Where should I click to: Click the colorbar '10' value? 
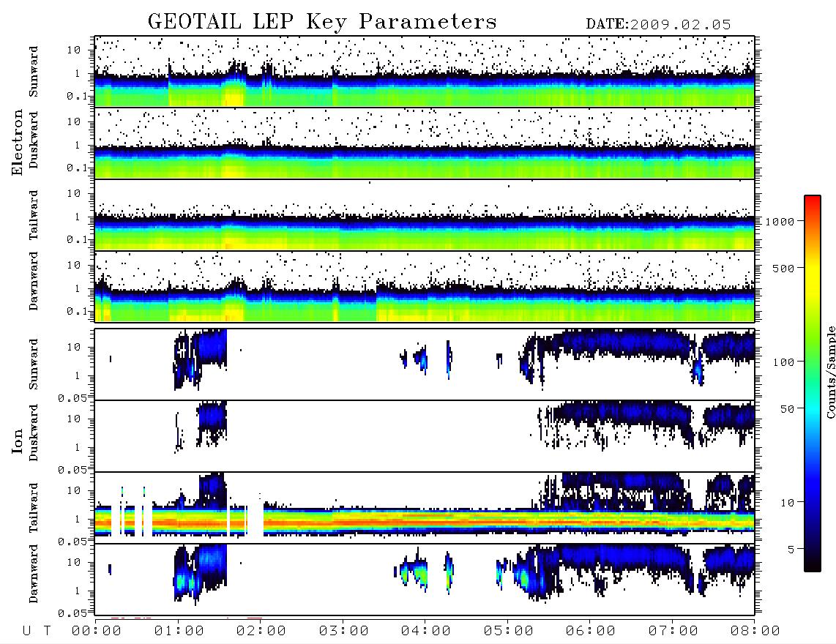pyautogui.click(x=788, y=502)
